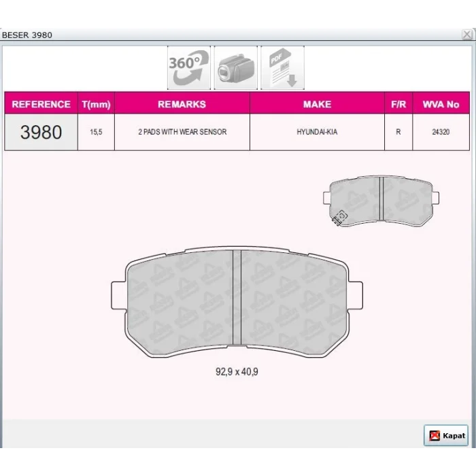This screenshot has height=476, width=476.
Task: Click the small brake pad thumbnail
Action: point(381,201)
